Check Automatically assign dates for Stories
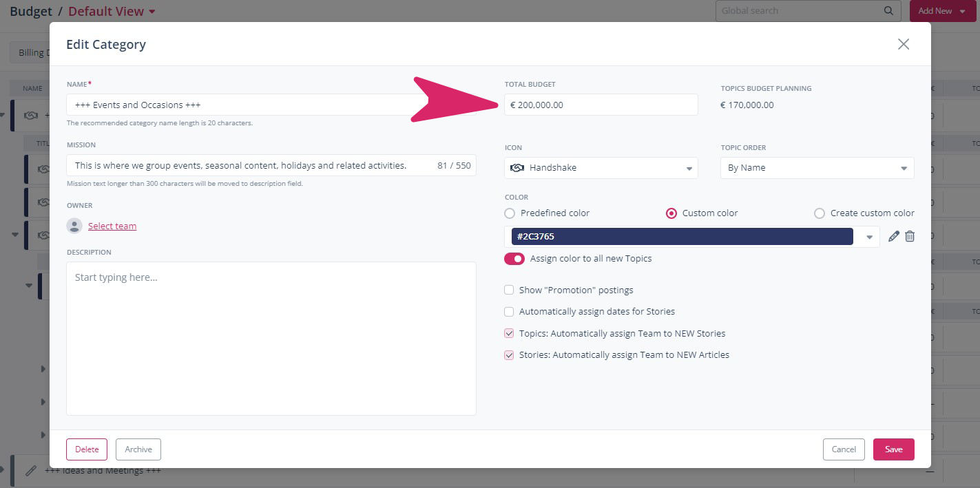The image size is (980, 488). tap(510, 312)
